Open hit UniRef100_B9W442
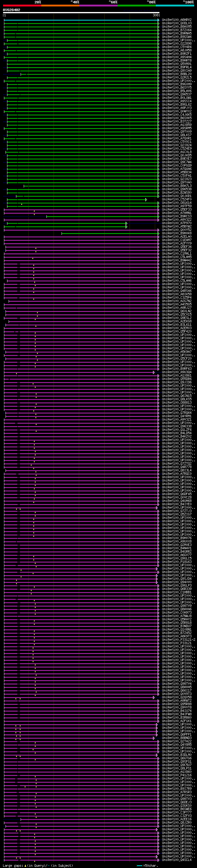This screenshot has height=868, width=197. pos(177,260)
